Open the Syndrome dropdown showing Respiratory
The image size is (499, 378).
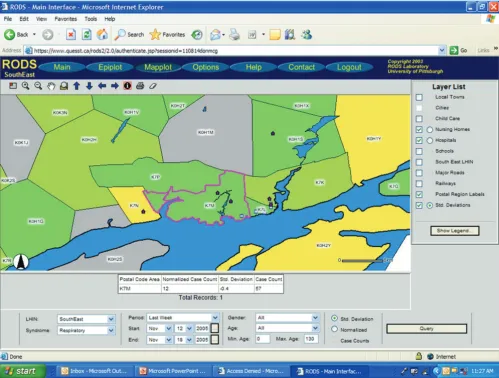point(86,330)
